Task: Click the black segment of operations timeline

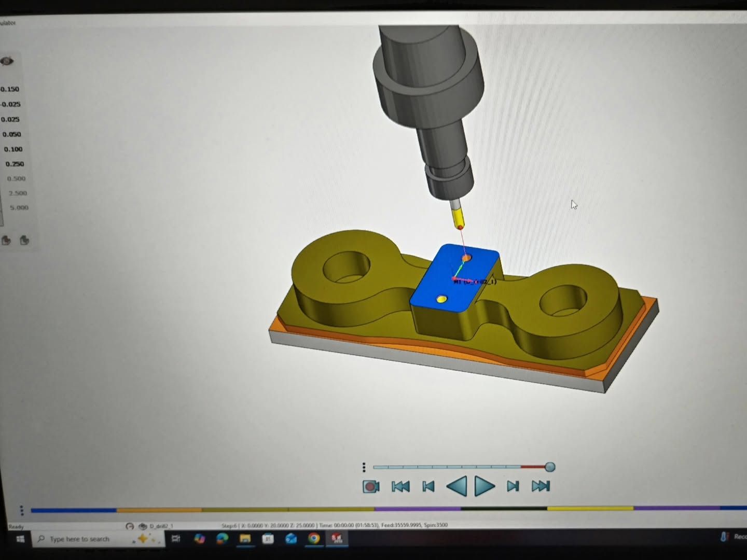Action: (x=504, y=509)
